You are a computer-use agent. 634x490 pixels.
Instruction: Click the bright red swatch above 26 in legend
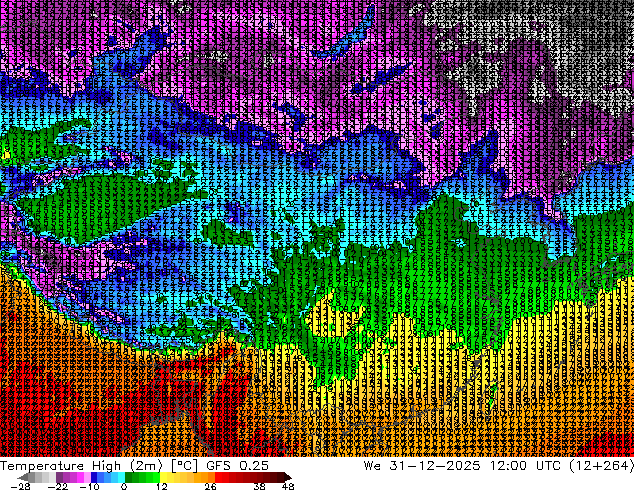tap(218, 477)
